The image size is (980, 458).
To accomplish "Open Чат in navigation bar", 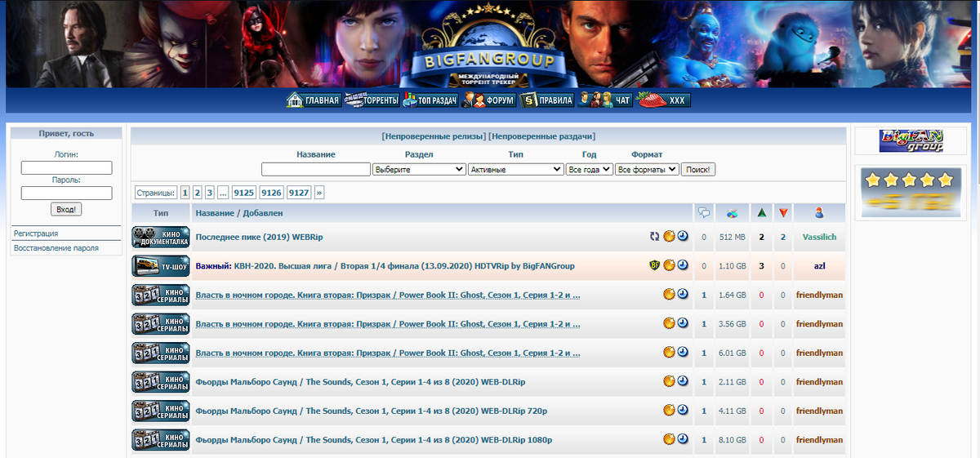I will point(607,100).
